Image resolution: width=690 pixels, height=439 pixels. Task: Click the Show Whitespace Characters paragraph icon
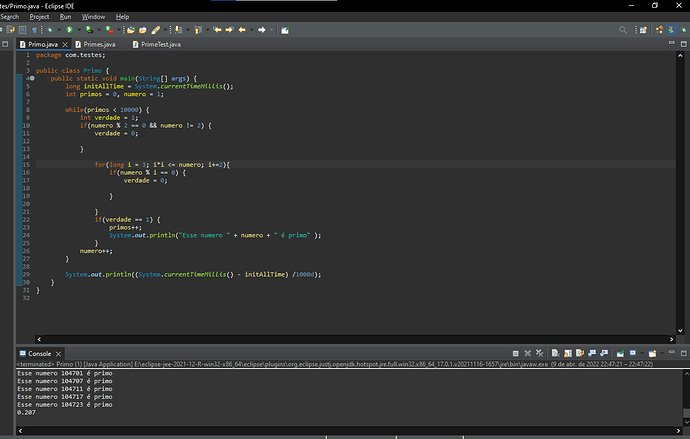click(x=34, y=30)
